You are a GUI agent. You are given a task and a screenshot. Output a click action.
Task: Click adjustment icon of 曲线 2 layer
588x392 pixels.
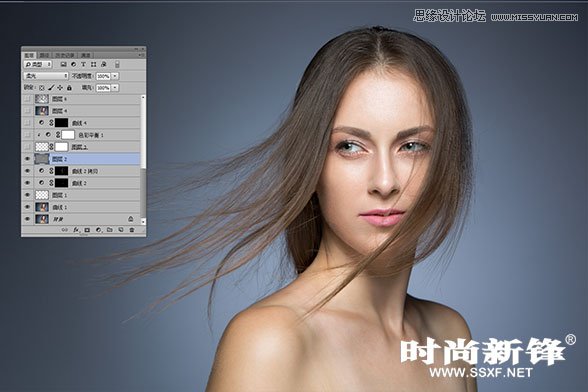pyautogui.click(x=42, y=183)
